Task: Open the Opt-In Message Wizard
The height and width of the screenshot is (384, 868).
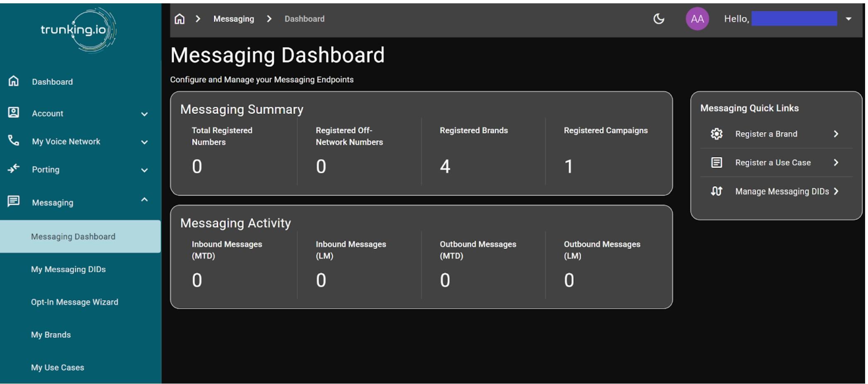Action: 75,302
